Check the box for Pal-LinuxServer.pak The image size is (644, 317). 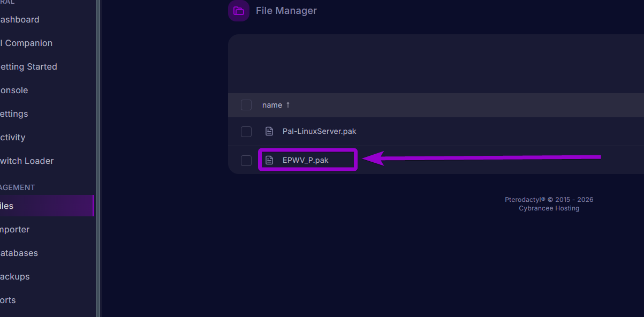coord(246,132)
